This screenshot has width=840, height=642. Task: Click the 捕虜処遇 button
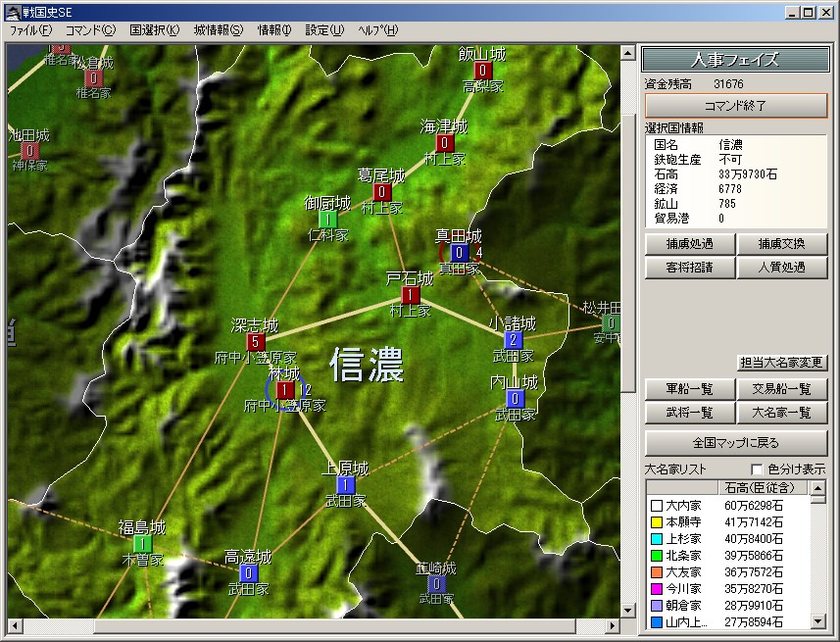[x=689, y=244]
